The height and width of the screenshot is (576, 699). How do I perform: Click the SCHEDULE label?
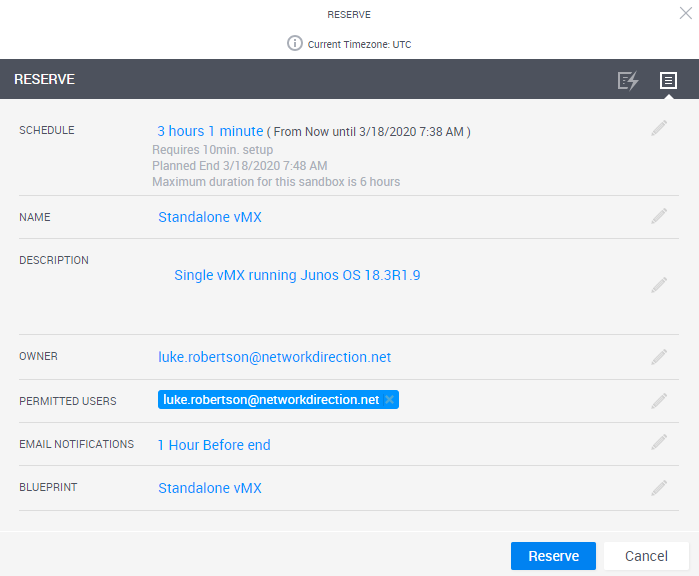pos(47,130)
